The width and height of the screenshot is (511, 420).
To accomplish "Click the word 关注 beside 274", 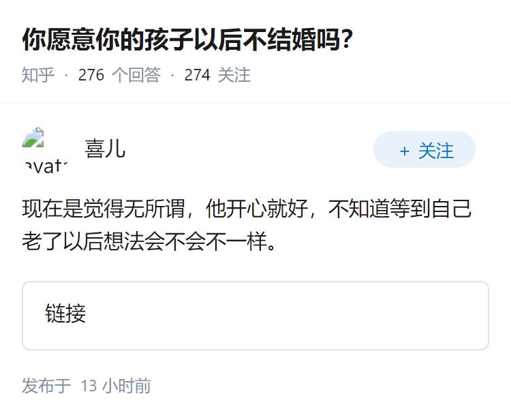I will point(234,75).
